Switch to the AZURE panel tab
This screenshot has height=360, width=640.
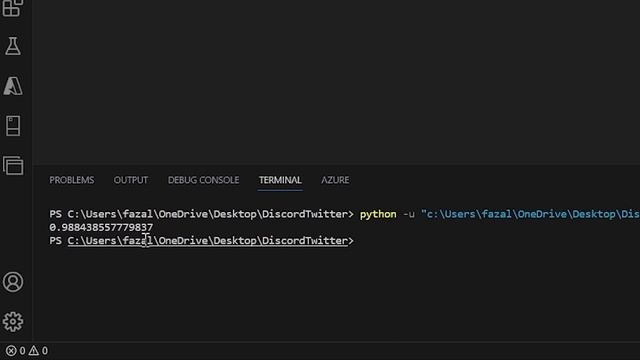335,180
